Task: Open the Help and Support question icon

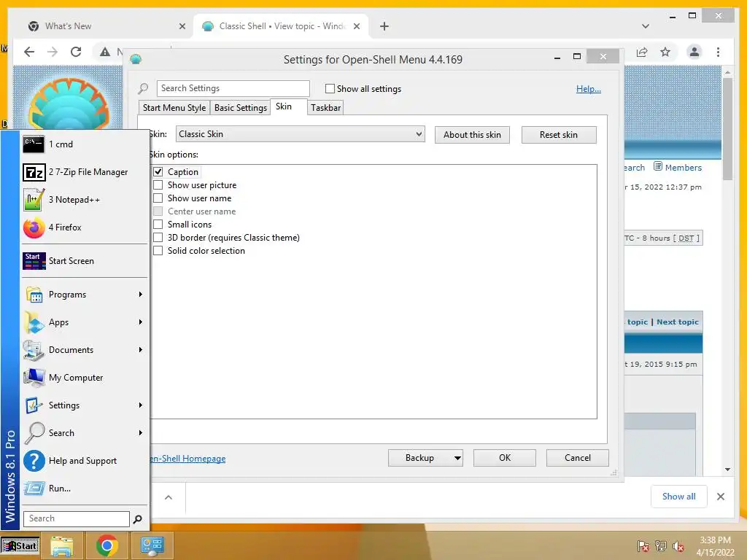Action: pyautogui.click(x=34, y=461)
